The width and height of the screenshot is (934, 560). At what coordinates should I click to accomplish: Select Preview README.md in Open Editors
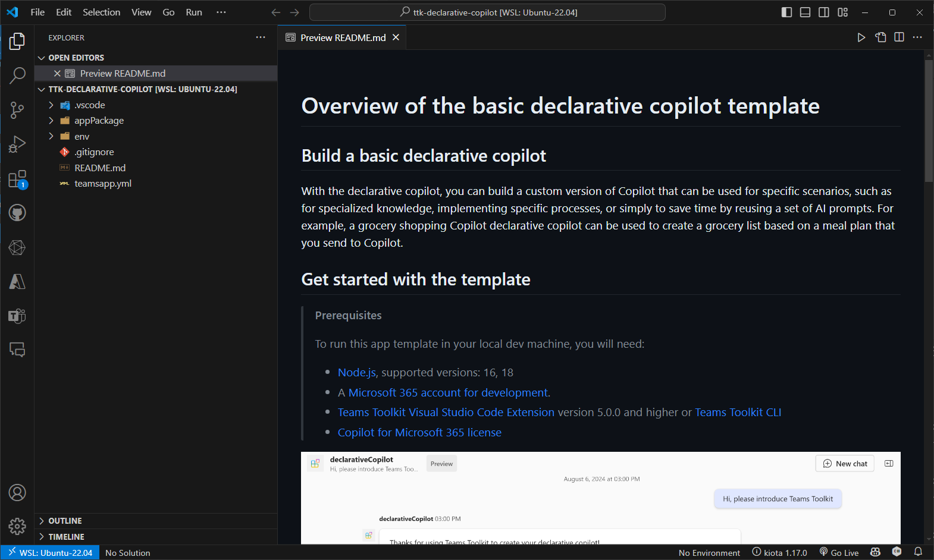pyautogui.click(x=156, y=73)
